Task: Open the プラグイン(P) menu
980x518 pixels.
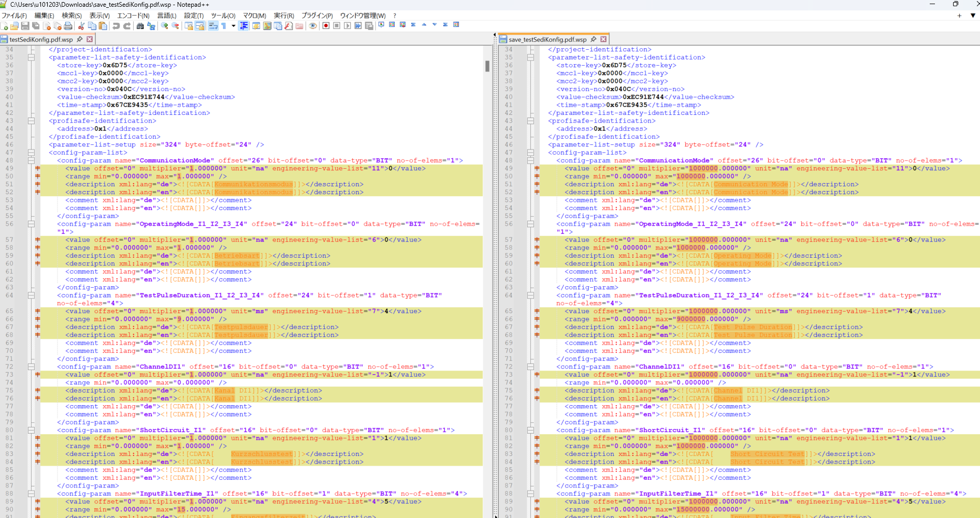Action: 316,16
